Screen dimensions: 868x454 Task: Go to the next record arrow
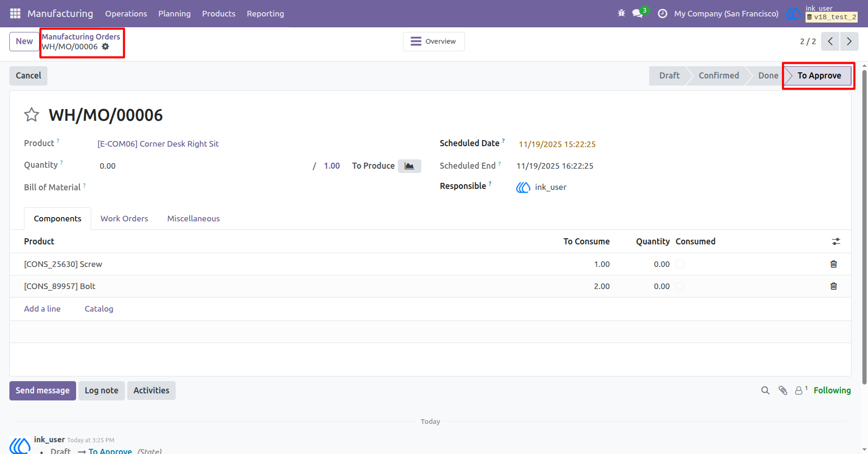[849, 41]
